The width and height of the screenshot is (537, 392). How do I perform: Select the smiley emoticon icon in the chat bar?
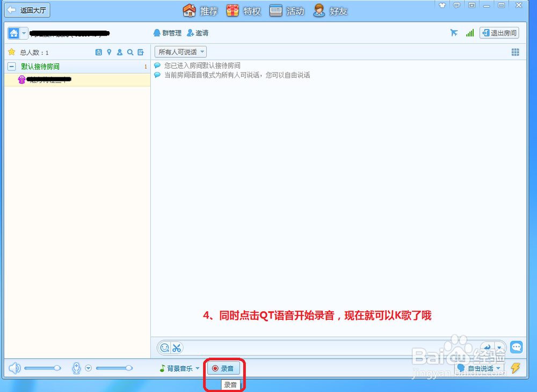click(164, 347)
